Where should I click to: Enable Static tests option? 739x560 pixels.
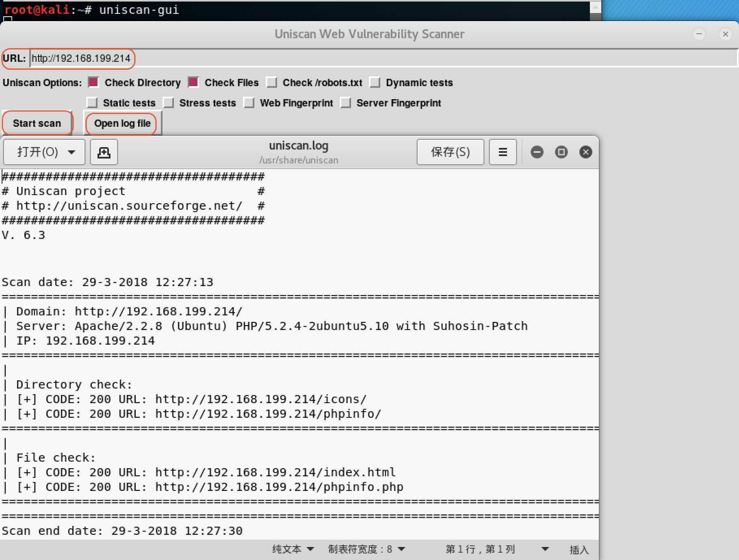pos(92,103)
